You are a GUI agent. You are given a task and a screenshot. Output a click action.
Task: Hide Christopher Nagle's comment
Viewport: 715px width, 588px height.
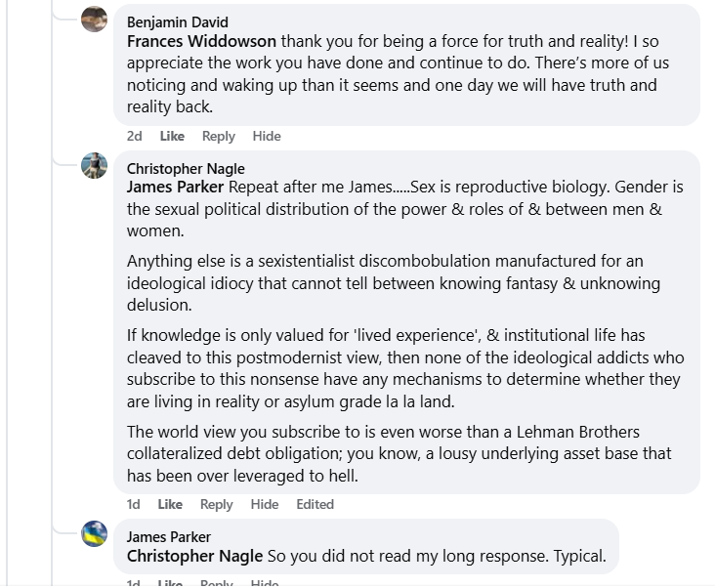(x=264, y=504)
